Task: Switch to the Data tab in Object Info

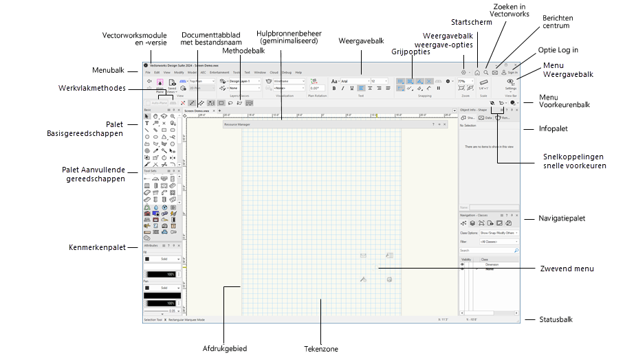Action: click(x=486, y=117)
